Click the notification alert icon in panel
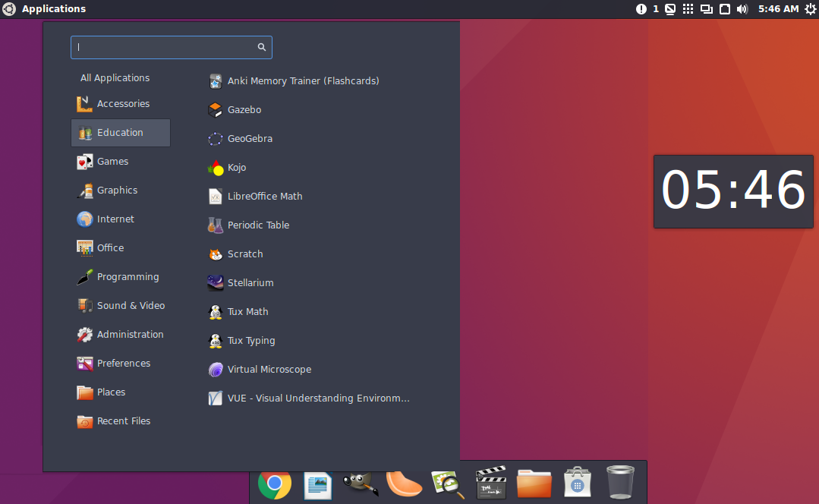 pyautogui.click(x=641, y=9)
